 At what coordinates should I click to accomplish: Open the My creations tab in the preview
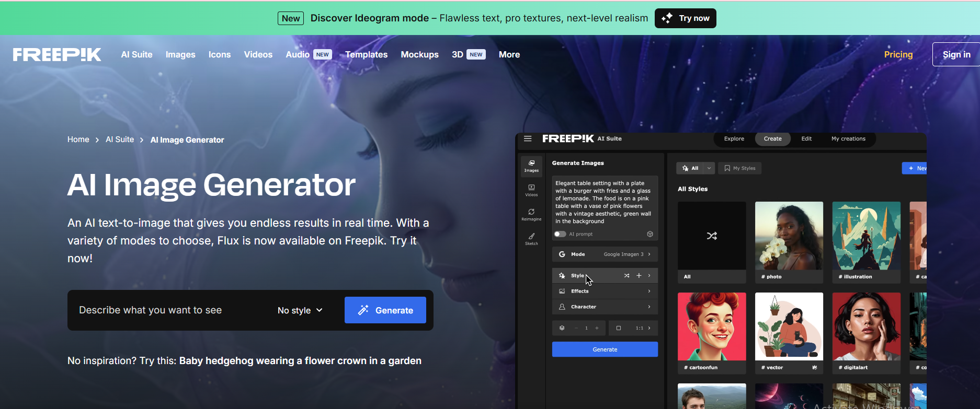pyautogui.click(x=848, y=139)
